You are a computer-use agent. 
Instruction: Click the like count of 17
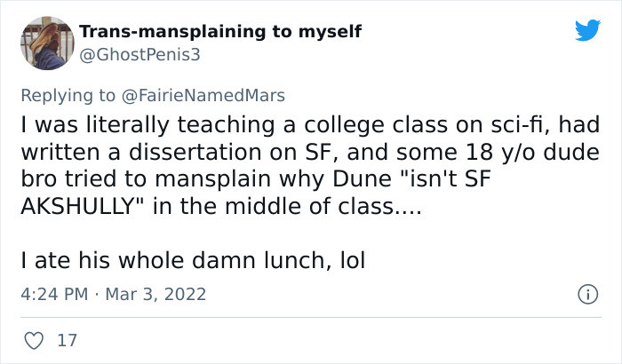click(x=66, y=340)
